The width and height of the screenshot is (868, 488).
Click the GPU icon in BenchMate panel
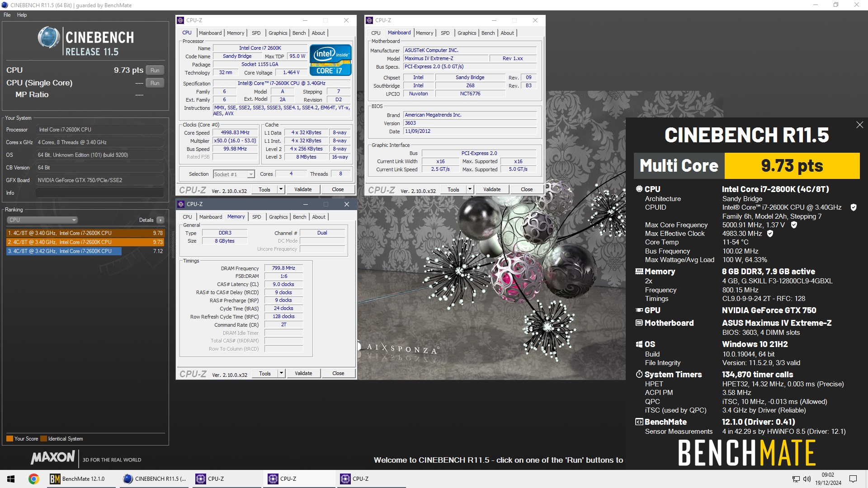(639, 310)
